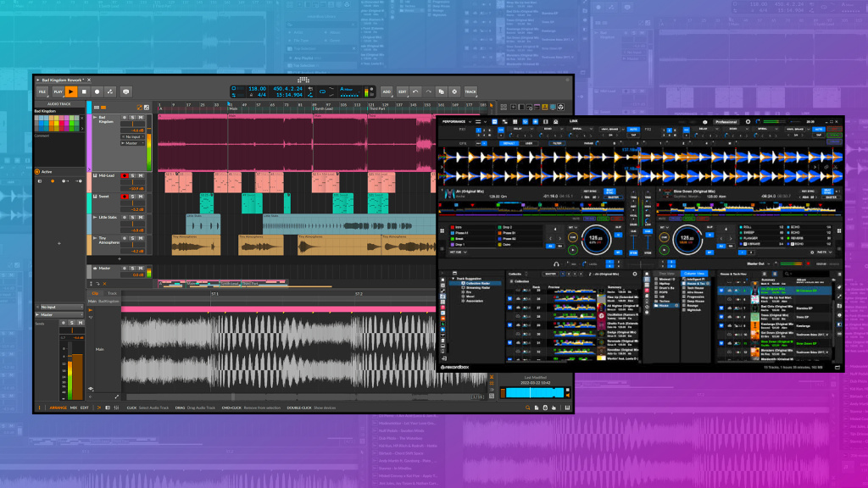Select the CFX USER bank
868x488 pixels.
click(x=529, y=143)
